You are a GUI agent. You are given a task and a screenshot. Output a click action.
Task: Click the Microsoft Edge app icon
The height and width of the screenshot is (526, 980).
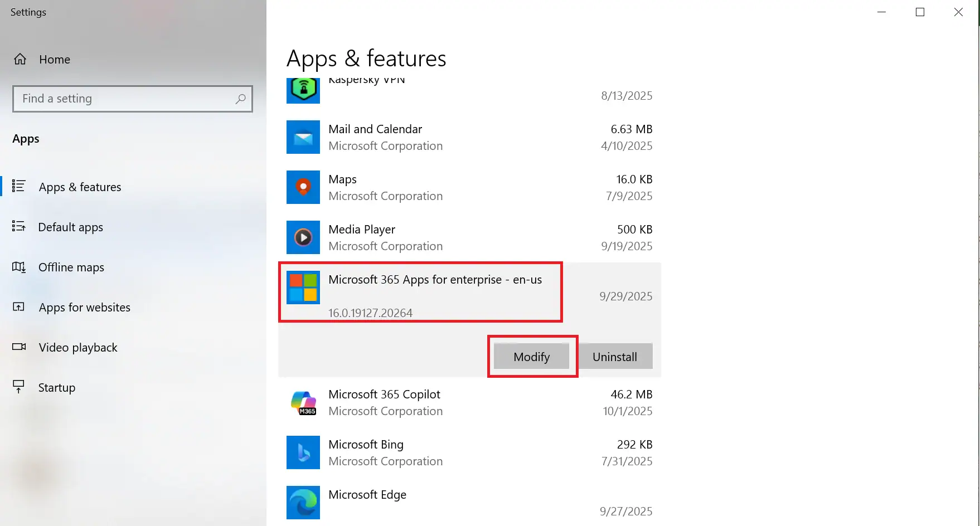coord(303,503)
